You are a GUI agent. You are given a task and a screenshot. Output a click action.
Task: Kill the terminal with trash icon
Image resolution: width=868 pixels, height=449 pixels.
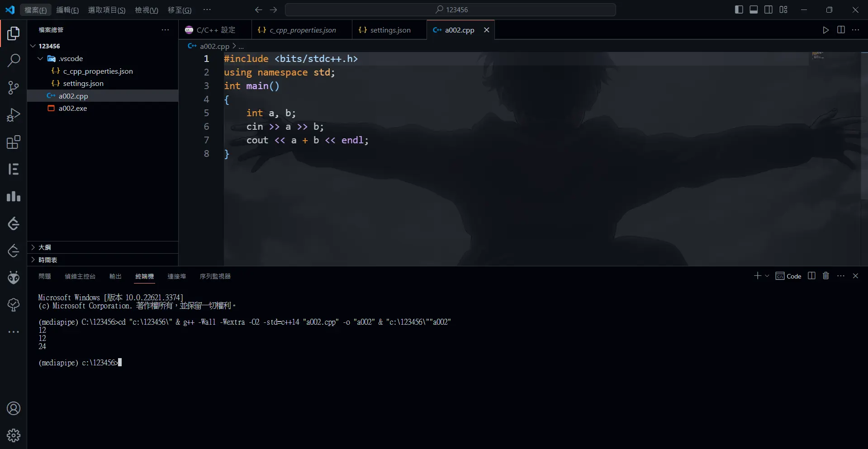(x=825, y=276)
